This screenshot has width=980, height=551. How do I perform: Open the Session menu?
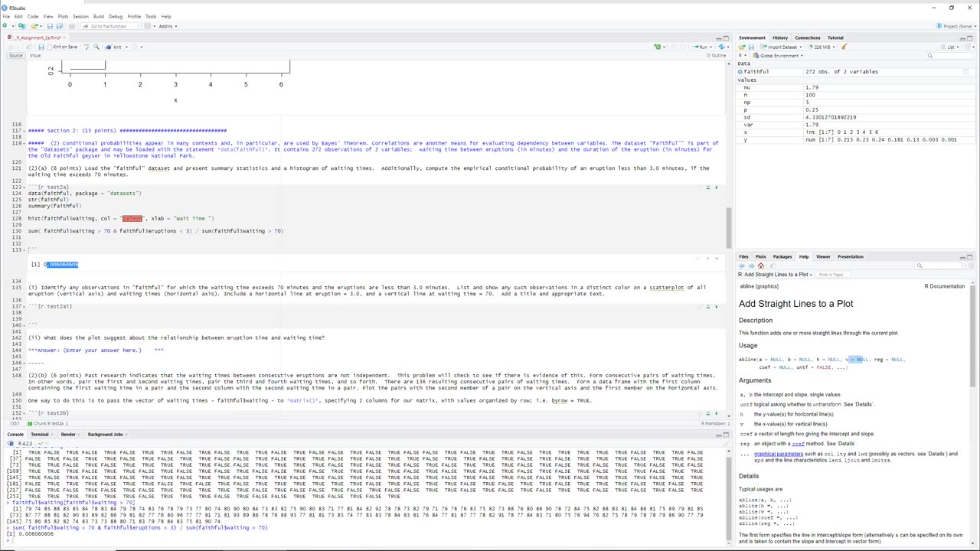coord(80,16)
